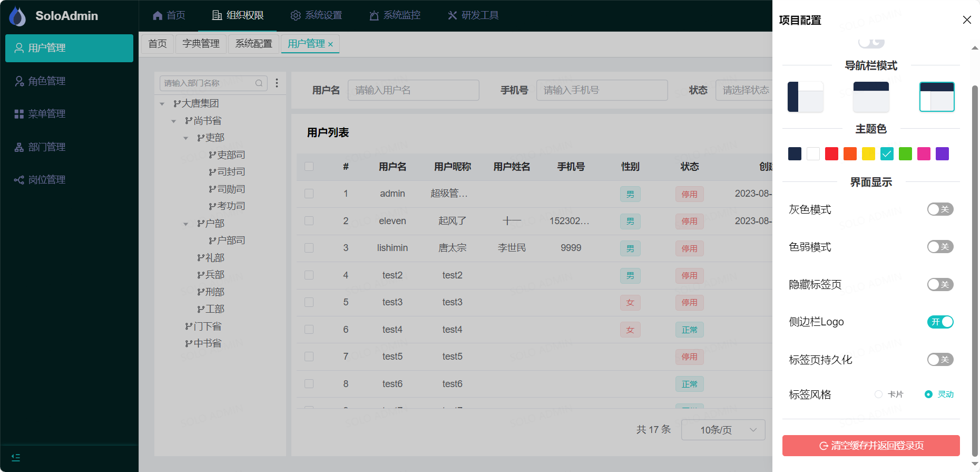This screenshot has width=980, height=472.
Task: Select the left-sidebar navigation layout thumbnail
Action: click(805, 97)
